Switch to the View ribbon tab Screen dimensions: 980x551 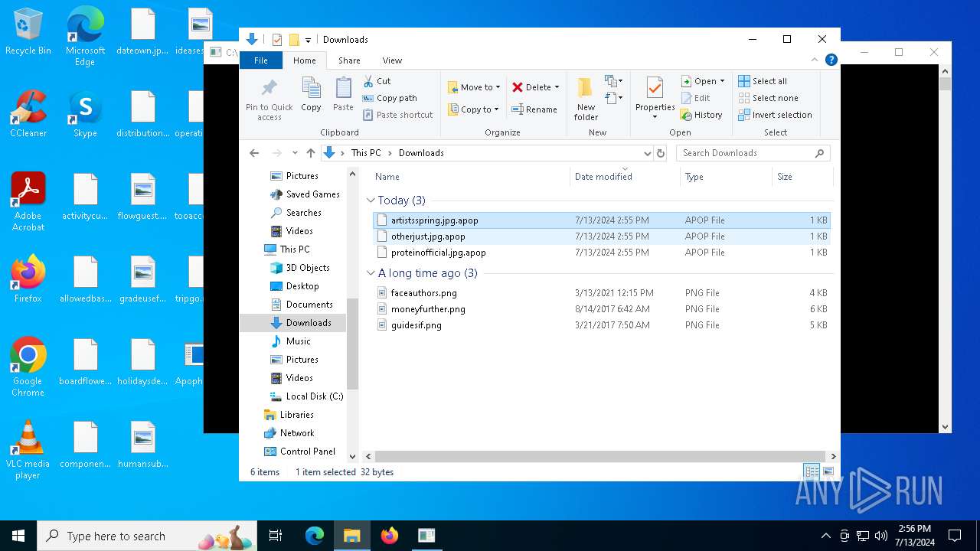[x=392, y=60]
